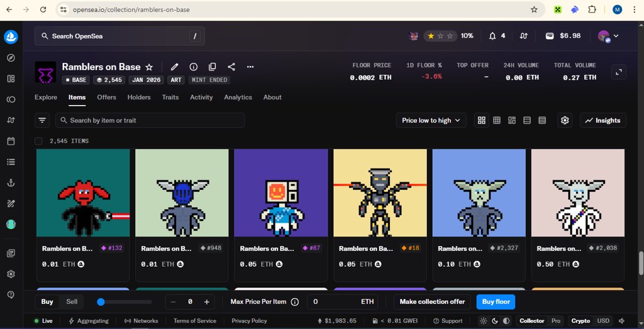
Task: Open the item filters panel
Action: pyautogui.click(x=42, y=120)
